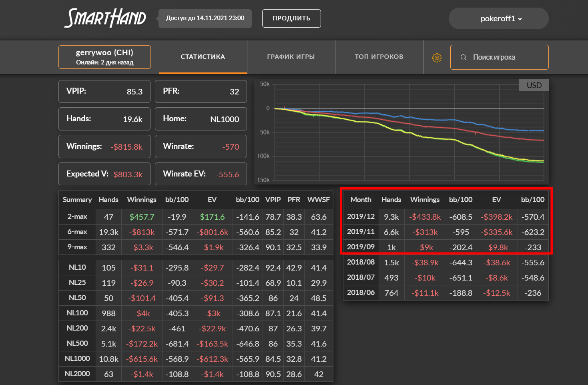Viewport: 588px width, 385px height.
Task: Sort by the WWSF column header
Action: point(319,200)
